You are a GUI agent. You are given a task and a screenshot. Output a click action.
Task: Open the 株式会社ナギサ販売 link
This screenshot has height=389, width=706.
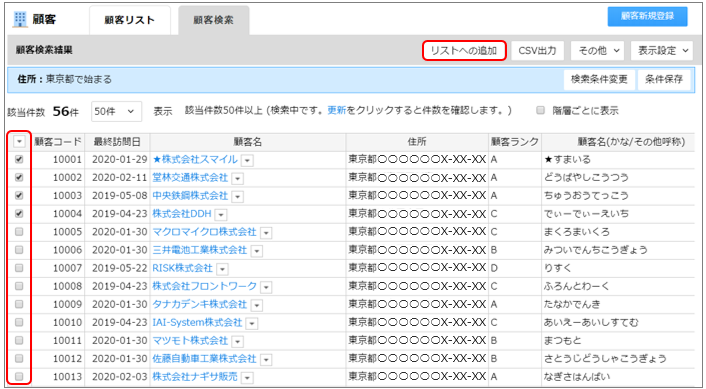[x=195, y=376]
